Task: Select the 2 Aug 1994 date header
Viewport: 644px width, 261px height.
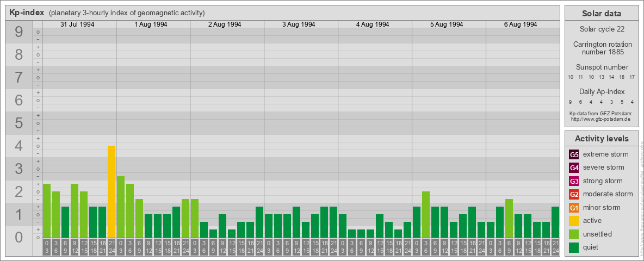Action: 225,24
